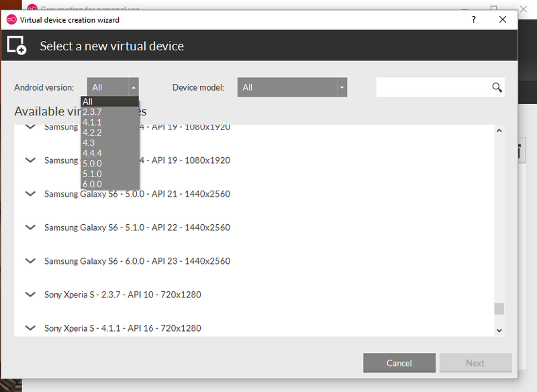Select Sony Xperia S - 4.1.1 - API 16 device
Screen dimensions: 537x392
[123, 328]
